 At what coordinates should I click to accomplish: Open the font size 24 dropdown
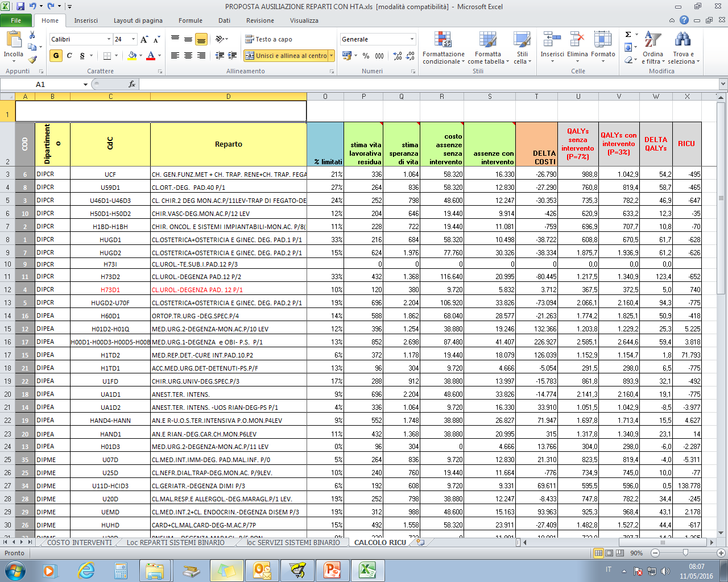pyautogui.click(x=133, y=39)
